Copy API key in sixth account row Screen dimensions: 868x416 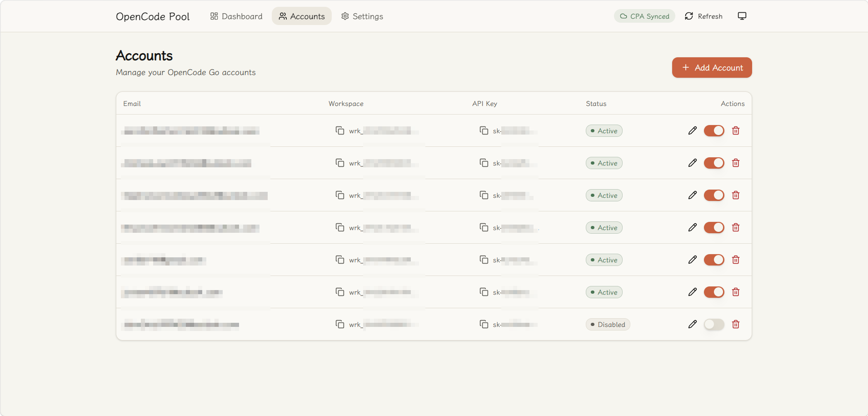(x=484, y=292)
